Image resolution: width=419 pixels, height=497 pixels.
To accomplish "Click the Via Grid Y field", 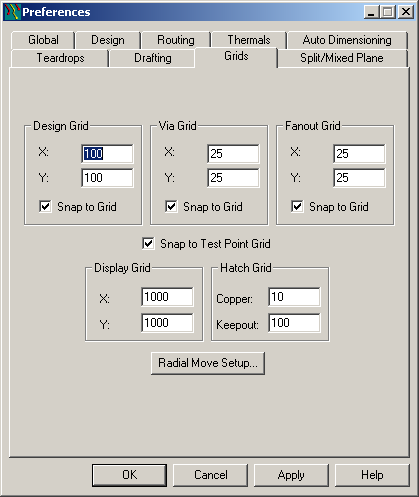I will point(233,178).
